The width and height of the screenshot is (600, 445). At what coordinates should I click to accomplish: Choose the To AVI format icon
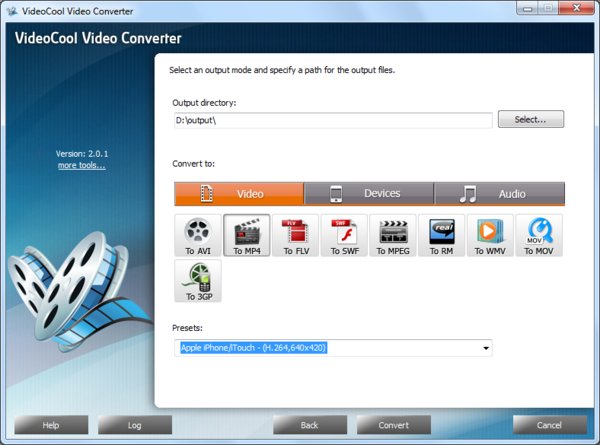pos(198,235)
